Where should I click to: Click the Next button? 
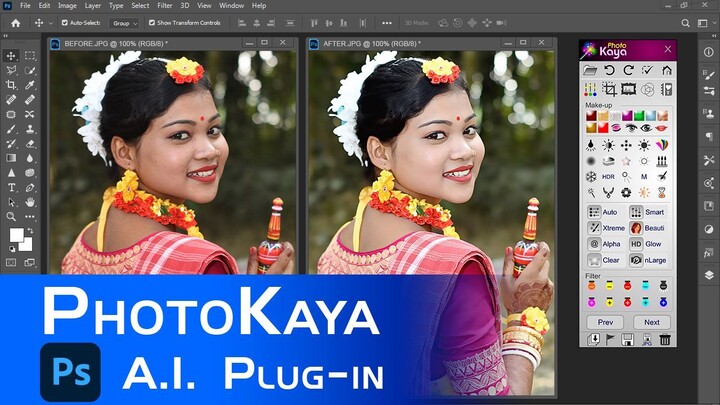coord(652,322)
